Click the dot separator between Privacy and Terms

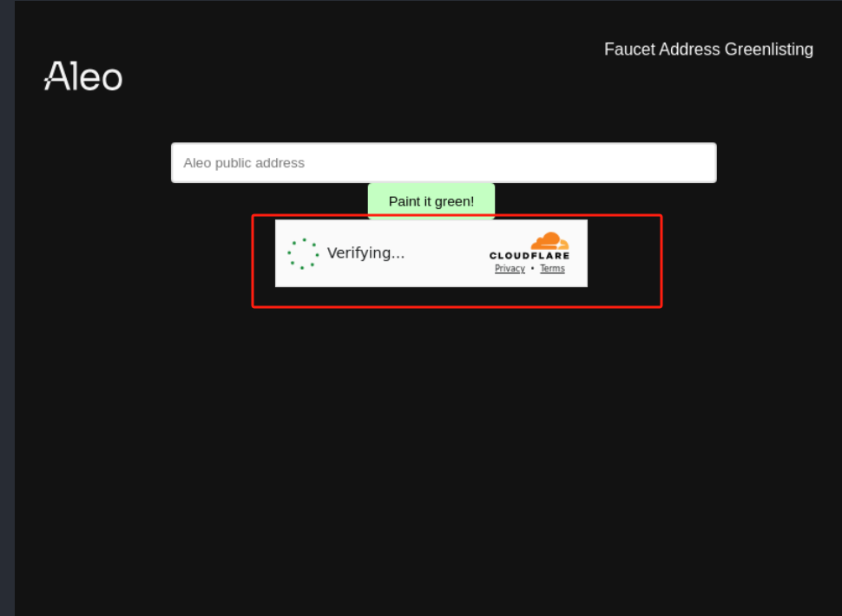coord(532,269)
